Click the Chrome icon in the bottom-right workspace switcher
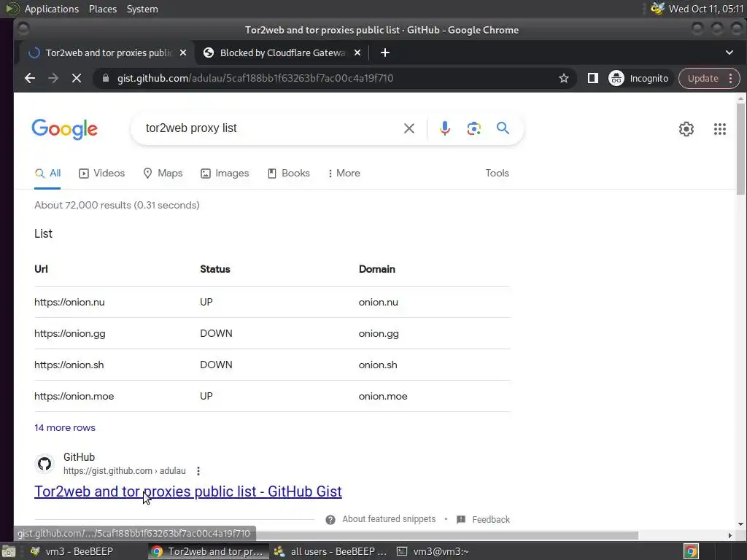The height and width of the screenshot is (560, 747). pos(691,552)
